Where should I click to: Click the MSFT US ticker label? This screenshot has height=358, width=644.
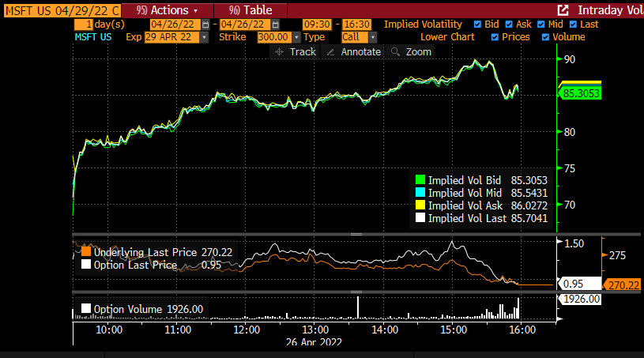pos(93,37)
